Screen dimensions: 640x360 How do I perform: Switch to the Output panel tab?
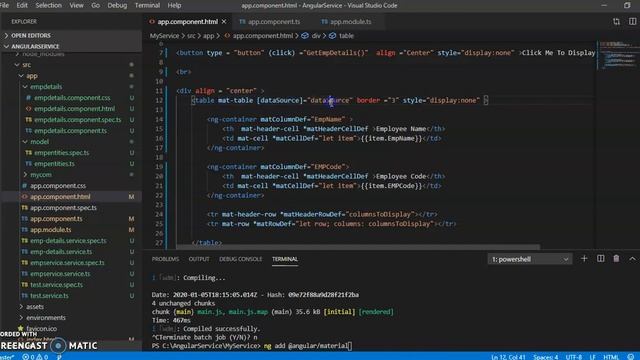(x=199, y=259)
